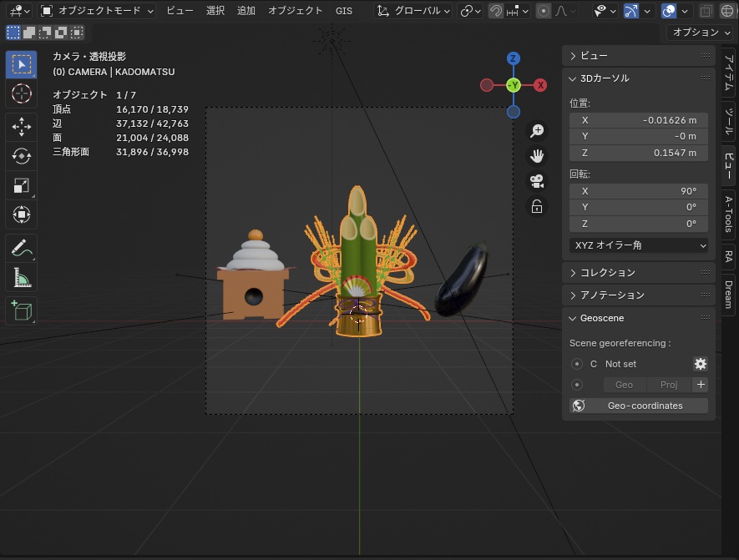This screenshot has height=560, width=739.
Task: Set selection mode to intersect
Action: click(x=77, y=33)
